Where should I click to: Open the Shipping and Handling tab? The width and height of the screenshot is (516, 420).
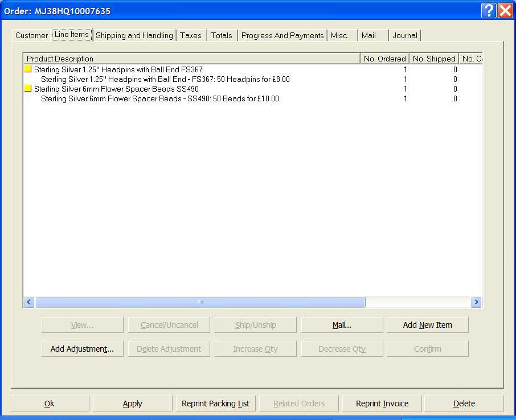(134, 35)
